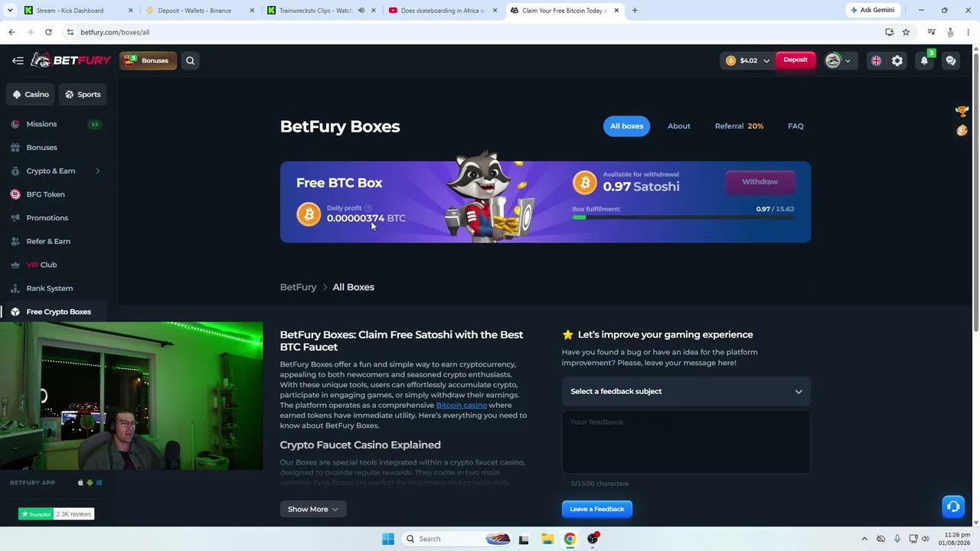Screen dimensions: 980x551
Task: Open the BetFury site search
Action: point(190,60)
